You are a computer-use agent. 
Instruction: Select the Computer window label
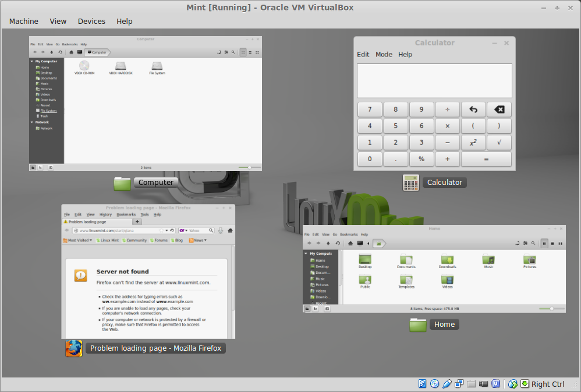pos(155,183)
